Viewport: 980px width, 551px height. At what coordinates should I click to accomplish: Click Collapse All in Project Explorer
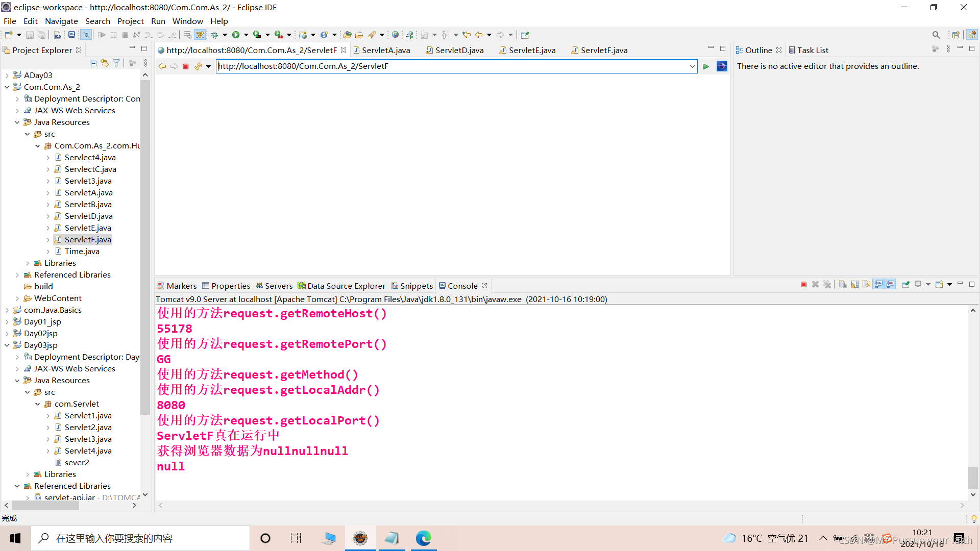pos(93,63)
